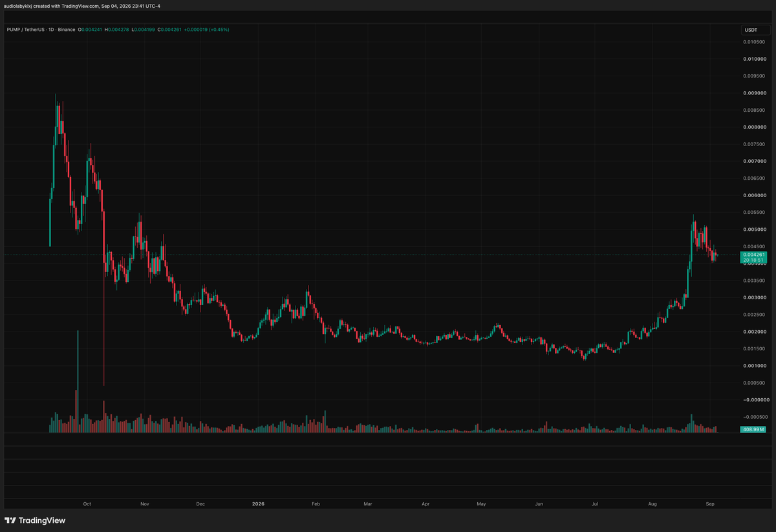Click the Apr label on time axis
The image size is (776, 532).
(426, 504)
